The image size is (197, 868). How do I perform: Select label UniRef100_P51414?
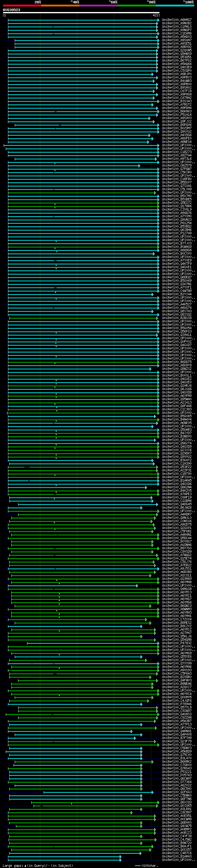(177, 115)
